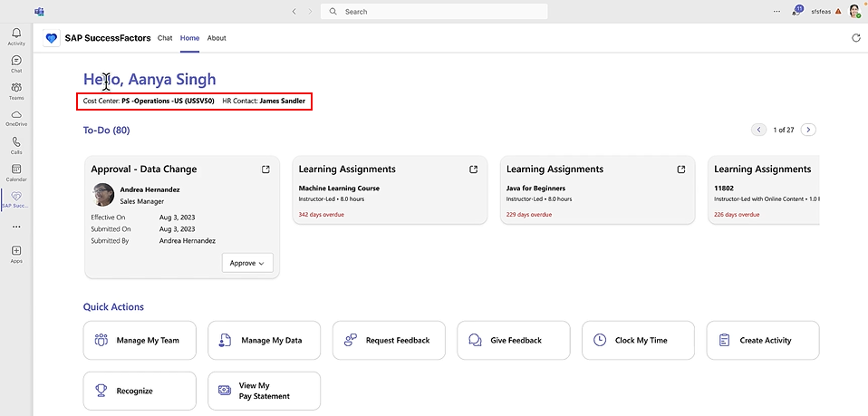The image size is (868, 416).
Task: Open Calls in the sidebar
Action: pos(16,146)
